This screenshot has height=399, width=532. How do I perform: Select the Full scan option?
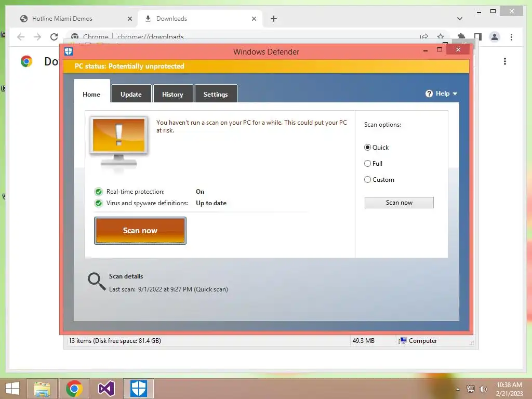373,164
